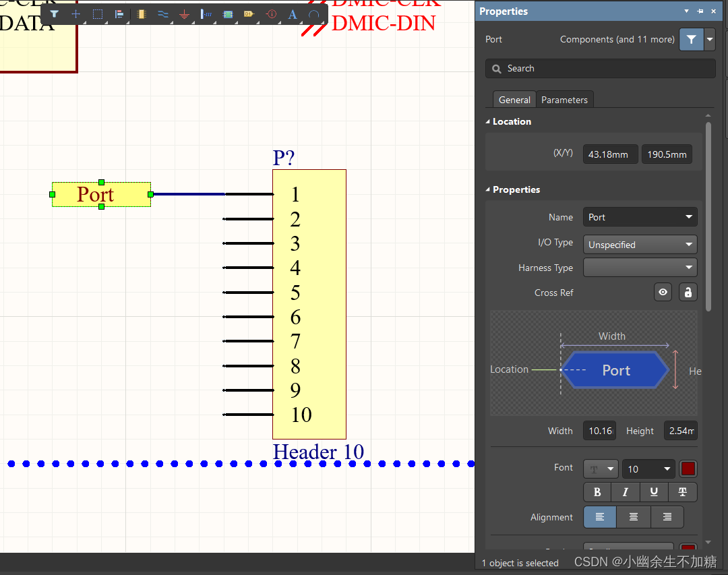The width and height of the screenshot is (728, 575).
Task: Pin the Properties panel
Action: coord(700,11)
